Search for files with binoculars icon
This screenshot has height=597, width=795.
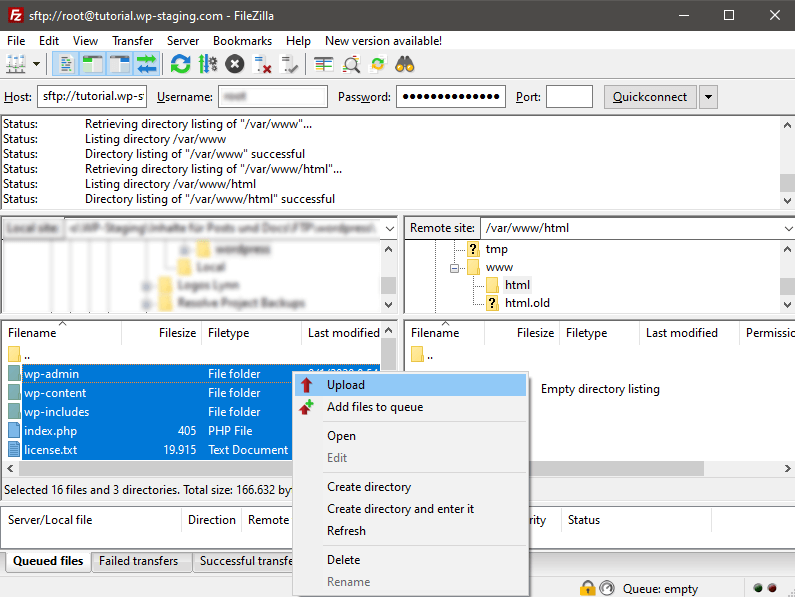click(x=405, y=64)
